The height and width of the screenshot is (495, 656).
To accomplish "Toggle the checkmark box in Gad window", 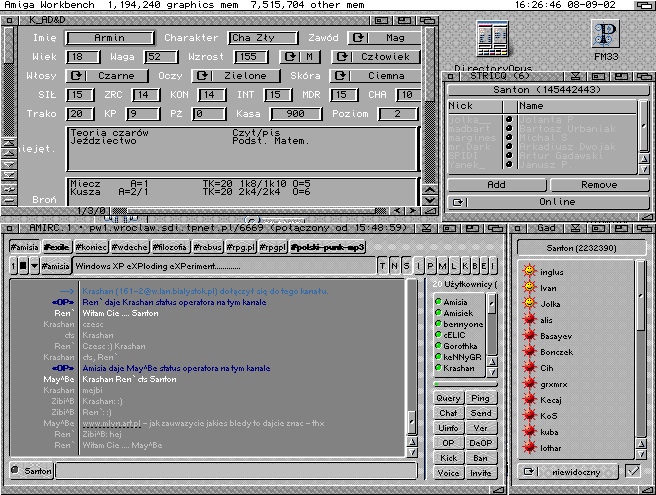I will [633, 471].
